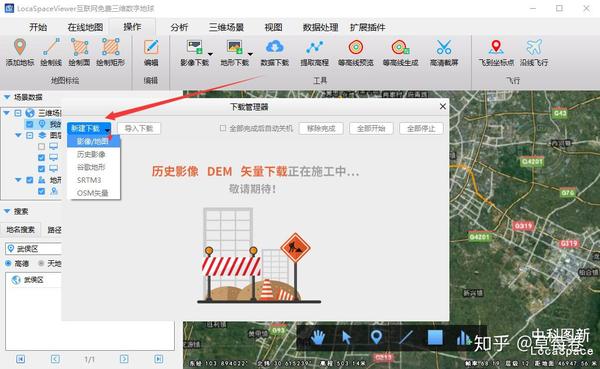Image resolution: width=600 pixels, height=369 pixels.
Task: Collapse the 三维场景 tree root node
Action: point(7,113)
